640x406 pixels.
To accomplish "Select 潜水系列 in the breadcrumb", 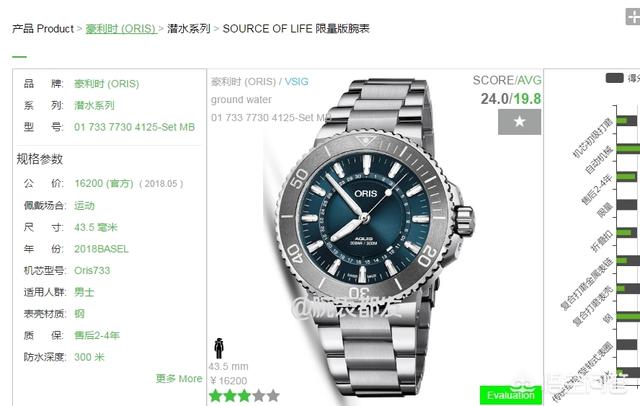I will 189,29.
